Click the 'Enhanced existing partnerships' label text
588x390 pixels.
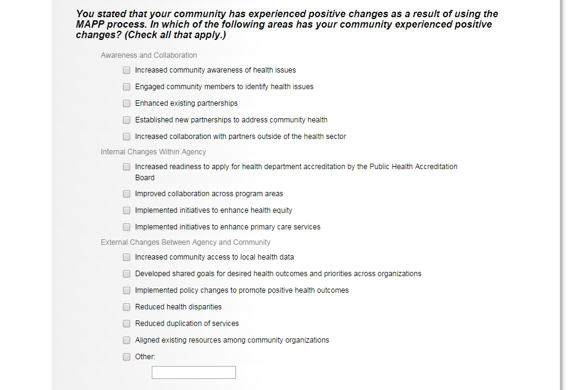186,103
